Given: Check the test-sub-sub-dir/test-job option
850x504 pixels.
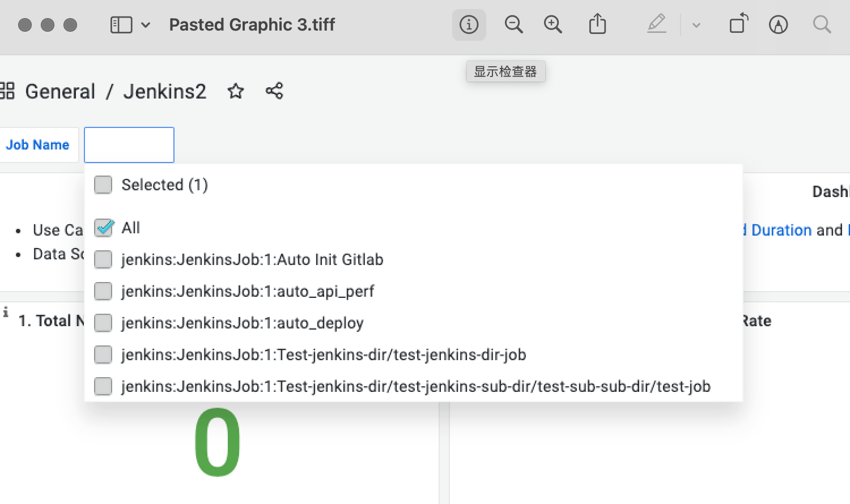Looking at the screenshot, I should pyautogui.click(x=103, y=386).
